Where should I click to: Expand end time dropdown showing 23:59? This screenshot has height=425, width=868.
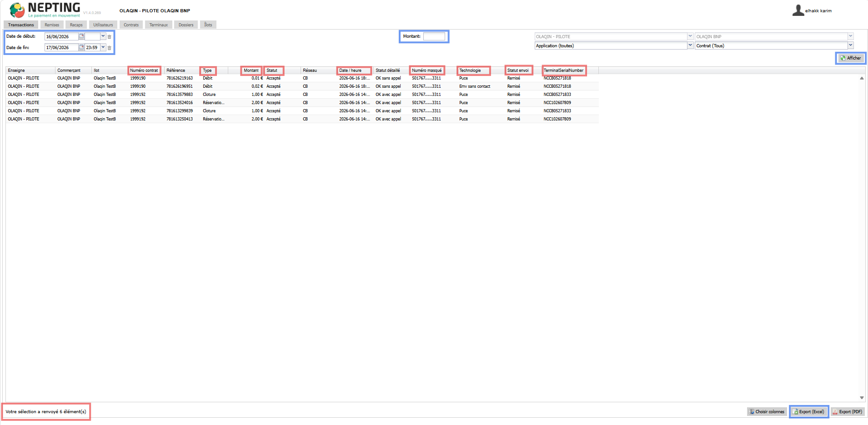tap(103, 47)
